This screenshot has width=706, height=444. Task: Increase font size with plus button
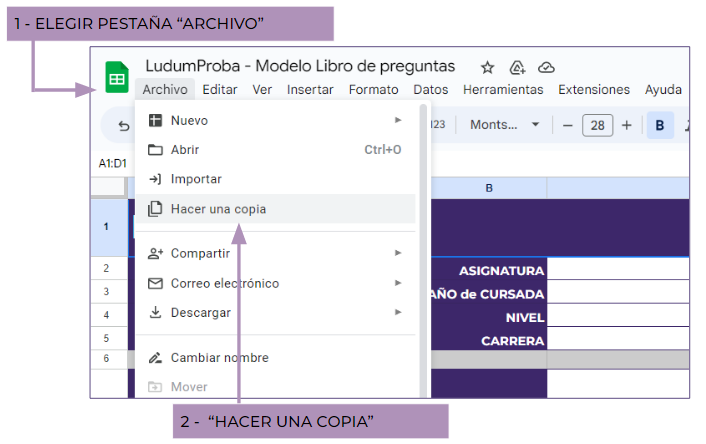click(x=627, y=125)
